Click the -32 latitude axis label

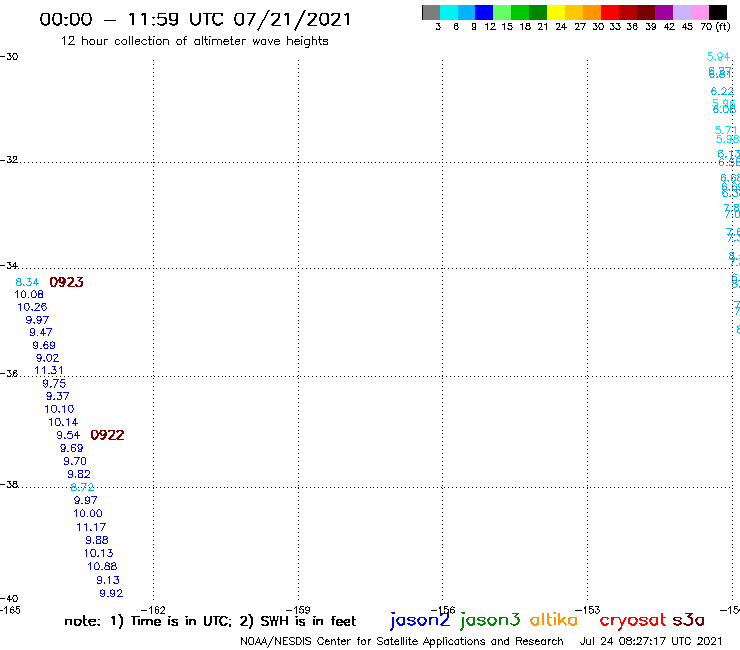pos(9,160)
